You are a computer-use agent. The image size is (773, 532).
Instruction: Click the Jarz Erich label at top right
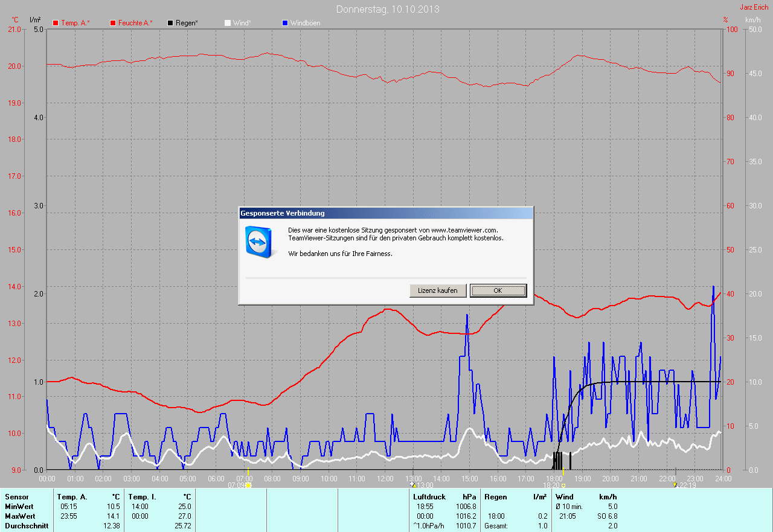[754, 7]
